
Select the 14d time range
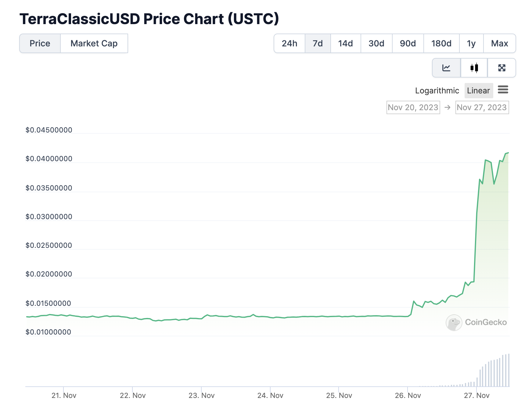coord(345,43)
